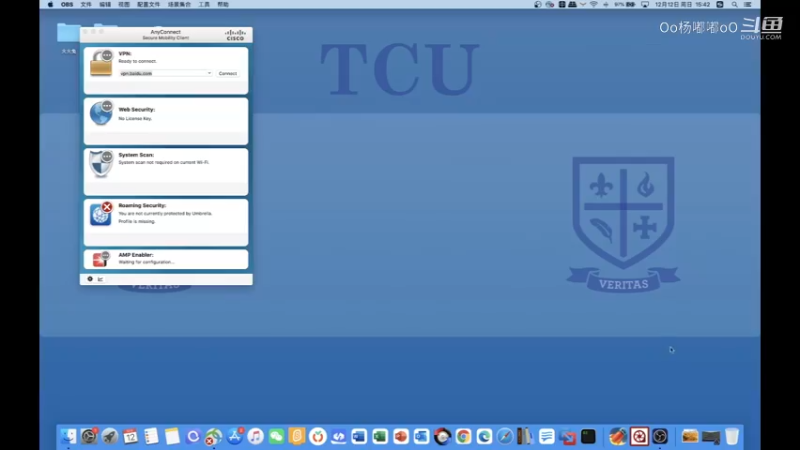The image size is (800, 450).
Task: Open System Preferences from the Dock
Action: coord(89,436)
